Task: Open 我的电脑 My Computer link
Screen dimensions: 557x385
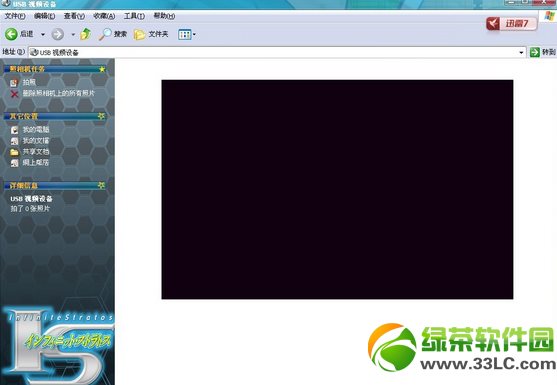Action: click(x=36, y=130)
